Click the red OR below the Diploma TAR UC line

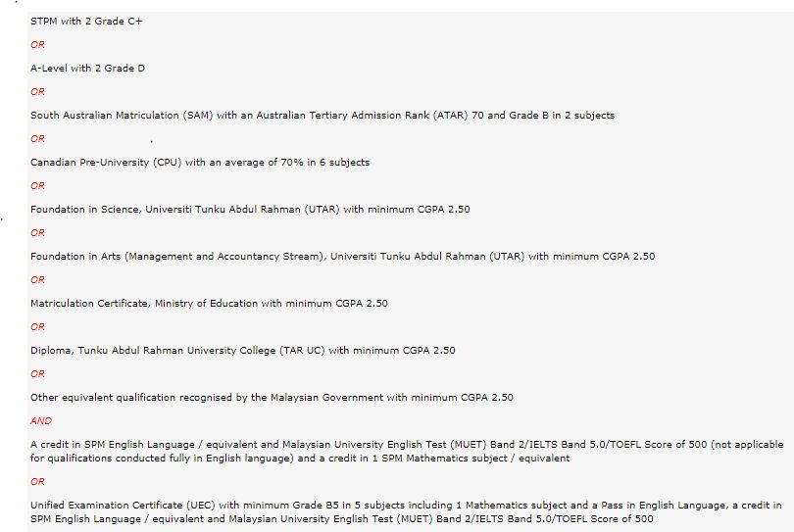pos(37,374)
